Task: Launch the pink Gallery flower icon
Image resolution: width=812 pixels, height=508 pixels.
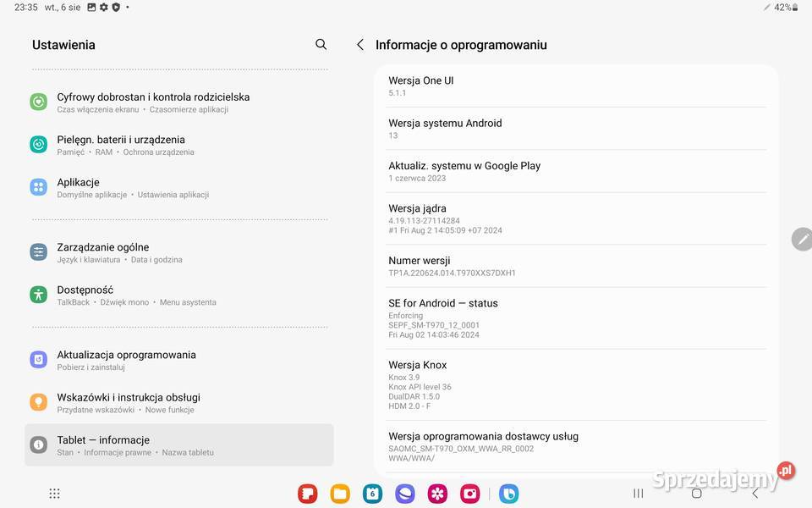Action: point(437,494)
